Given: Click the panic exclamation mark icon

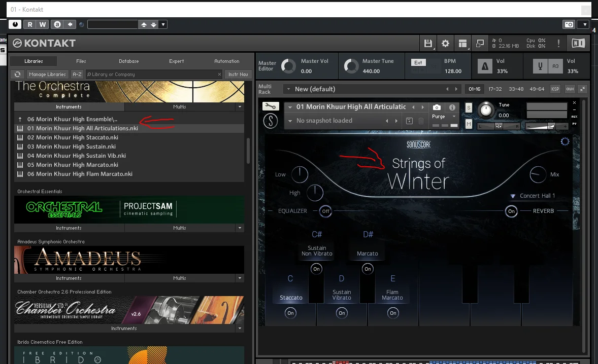Looking at the screenshot, I should coord(559,44).
